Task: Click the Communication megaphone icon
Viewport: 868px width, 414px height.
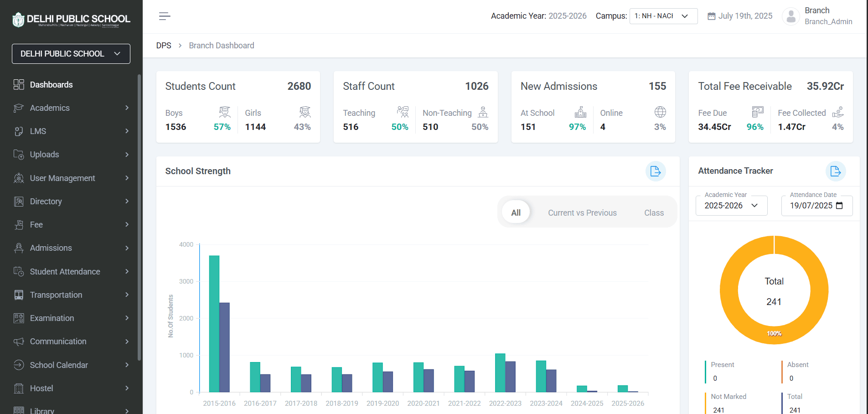Action: 19,342
